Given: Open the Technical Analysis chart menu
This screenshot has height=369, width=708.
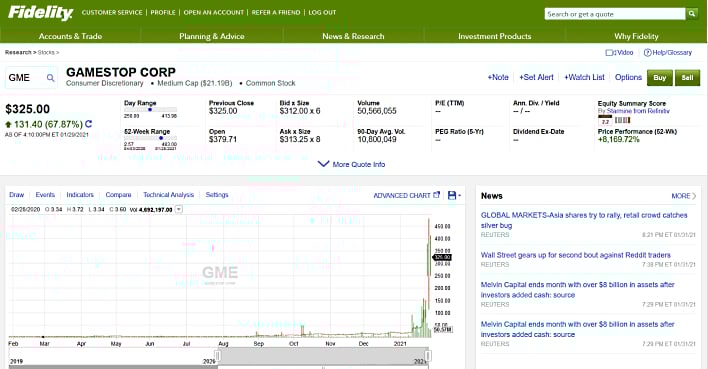Looking at the screenshot, I should [x=168, y=195].
